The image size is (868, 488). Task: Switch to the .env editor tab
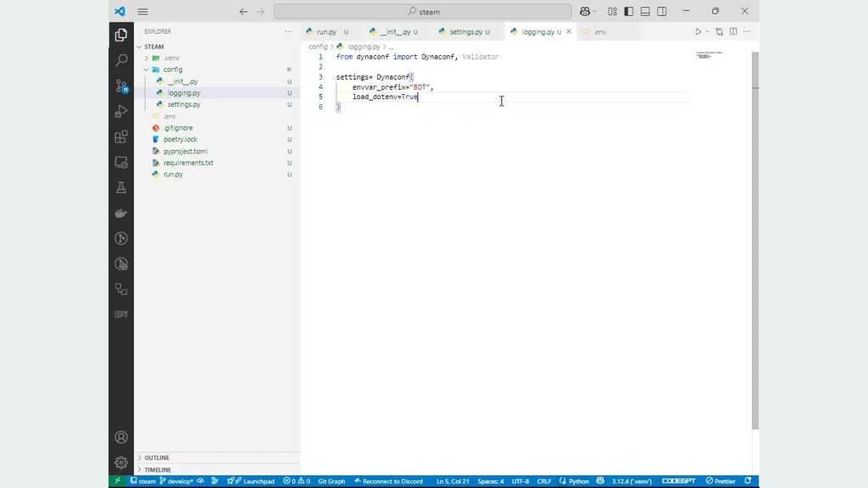click(x=599, y=32)
